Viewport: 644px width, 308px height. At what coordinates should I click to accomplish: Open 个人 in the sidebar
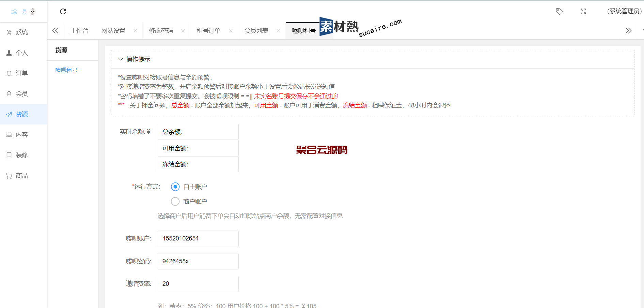23,53
